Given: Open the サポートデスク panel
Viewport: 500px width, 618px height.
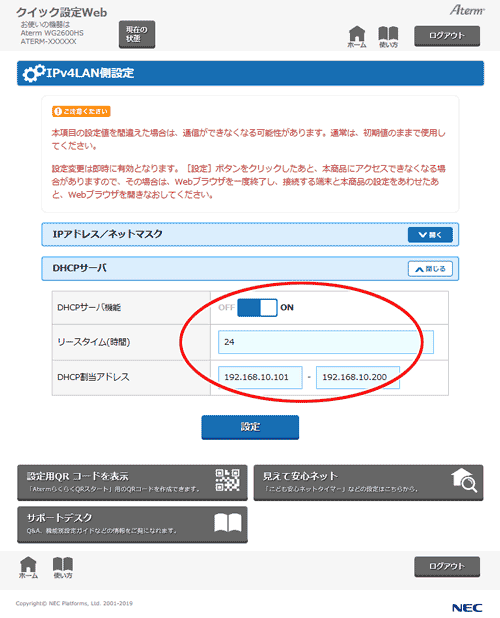Looking at the screenshot, I should (x=132, y=524).
